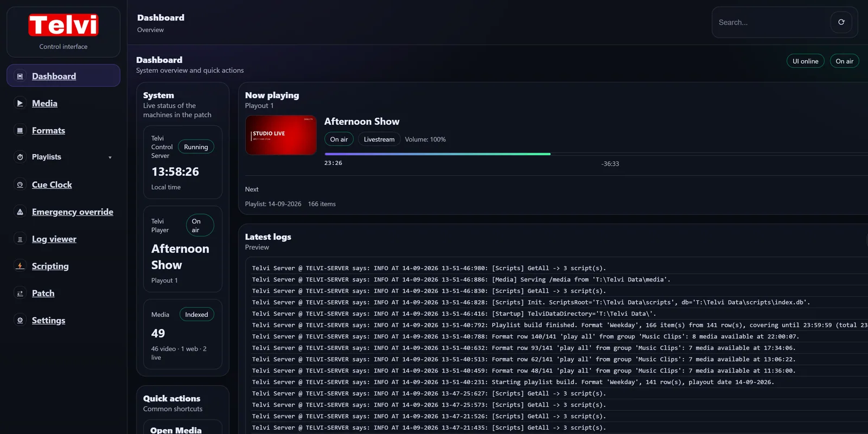Click the Afternoon Show studio live thumbnail
This screenshot has width=868, height=434.
[x=281, y=135]
